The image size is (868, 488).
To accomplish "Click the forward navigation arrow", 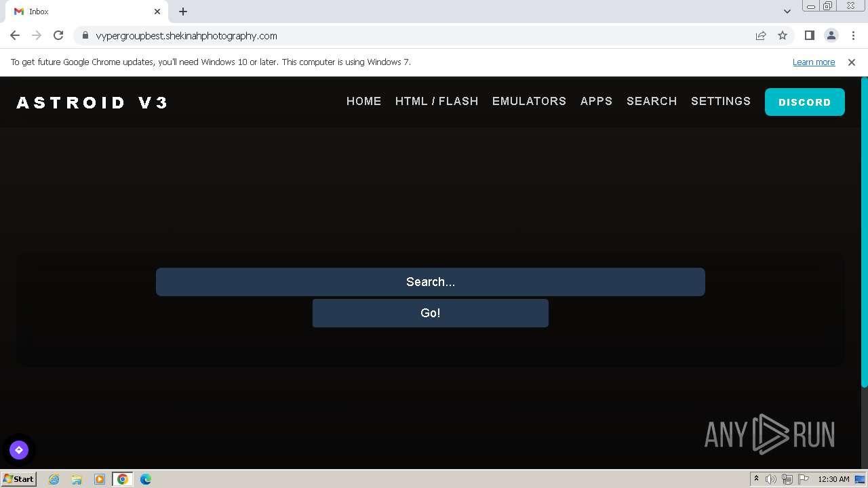I will click(37, 36).
